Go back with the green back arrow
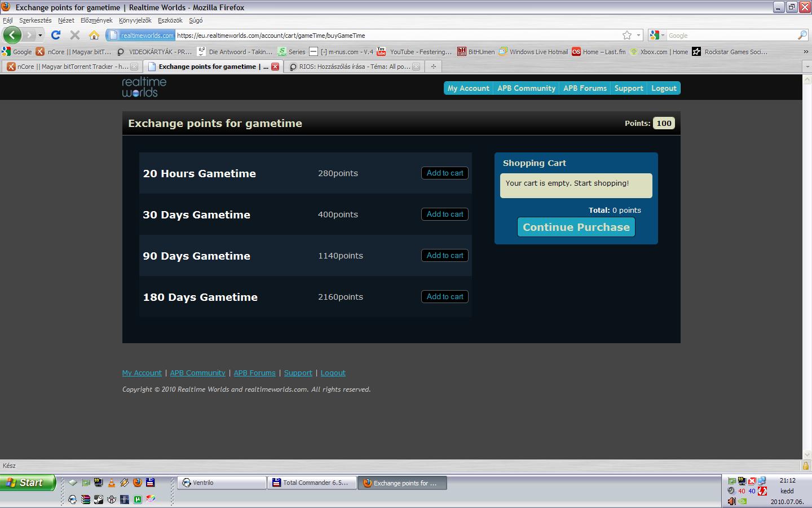Viewport: 812px width, 508px height. pos(12,35)
